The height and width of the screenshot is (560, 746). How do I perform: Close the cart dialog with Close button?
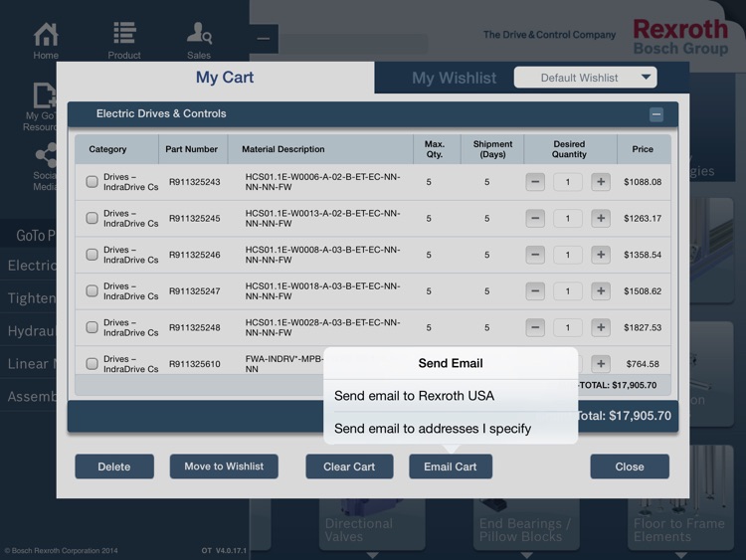click(x=630, y=467)
